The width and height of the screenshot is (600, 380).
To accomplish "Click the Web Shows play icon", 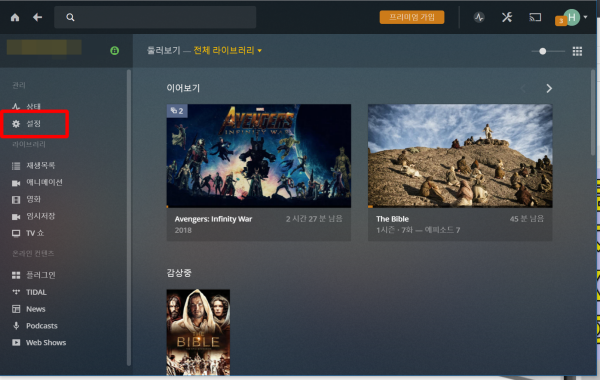I will [x=16, y=343].
